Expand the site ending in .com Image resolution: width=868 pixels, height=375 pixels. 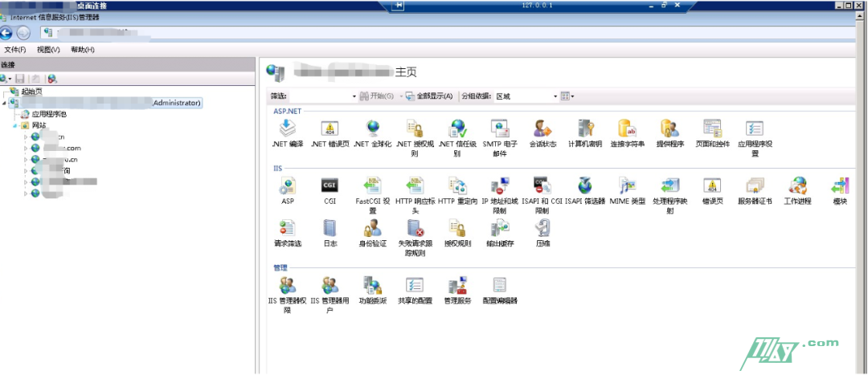click(x=26, y=149)
